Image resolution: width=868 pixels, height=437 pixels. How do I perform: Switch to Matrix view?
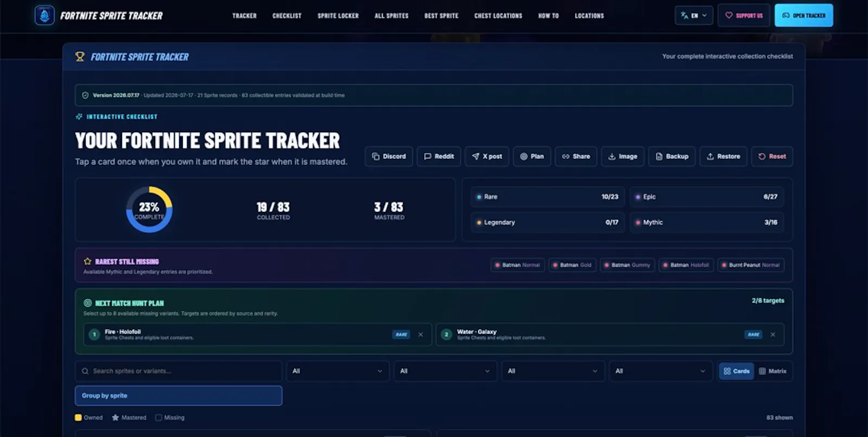tap(773, 371)
